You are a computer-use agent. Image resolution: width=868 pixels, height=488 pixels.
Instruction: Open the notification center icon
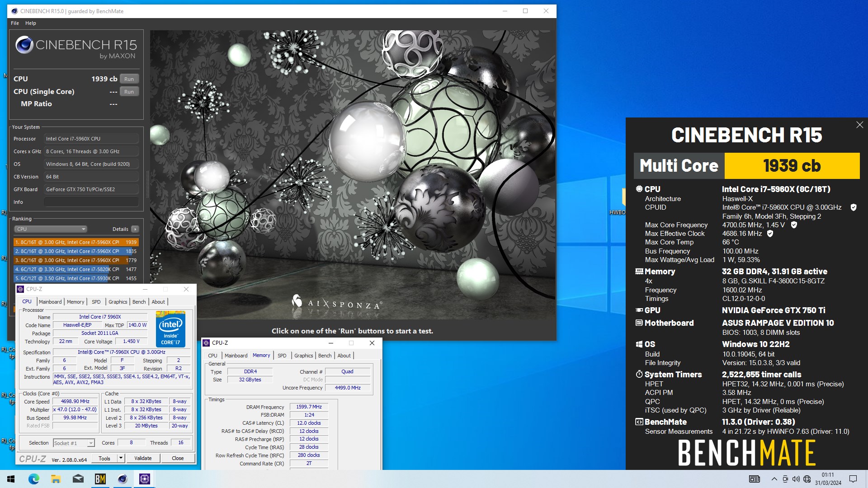[x=853, y=479]
